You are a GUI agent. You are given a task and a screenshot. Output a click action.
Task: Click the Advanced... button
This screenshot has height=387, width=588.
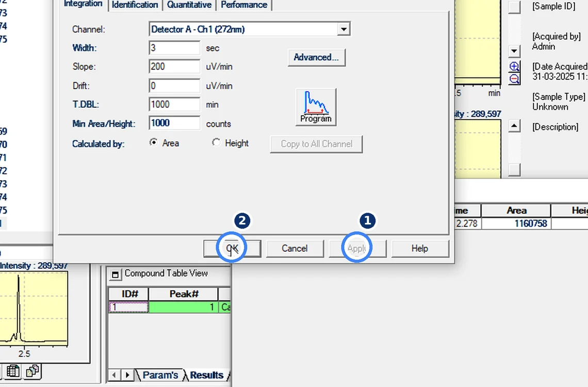317,57
